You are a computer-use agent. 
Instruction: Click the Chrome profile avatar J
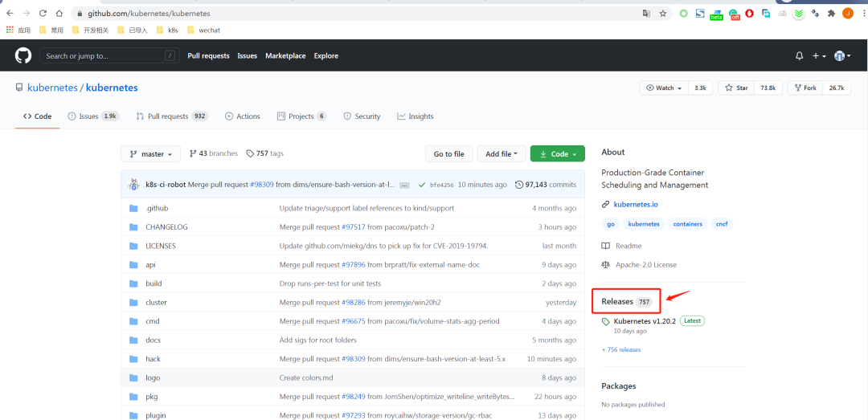(x=848, y=14)
